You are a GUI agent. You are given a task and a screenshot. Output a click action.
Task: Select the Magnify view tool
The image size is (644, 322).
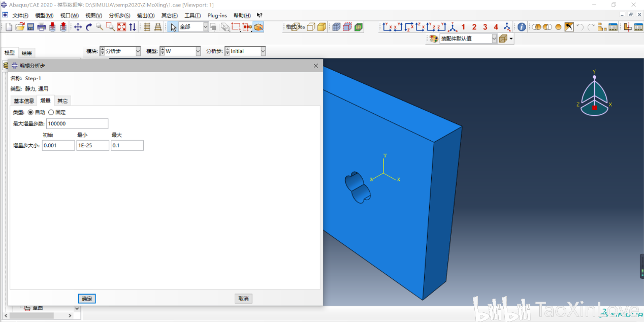100,27
